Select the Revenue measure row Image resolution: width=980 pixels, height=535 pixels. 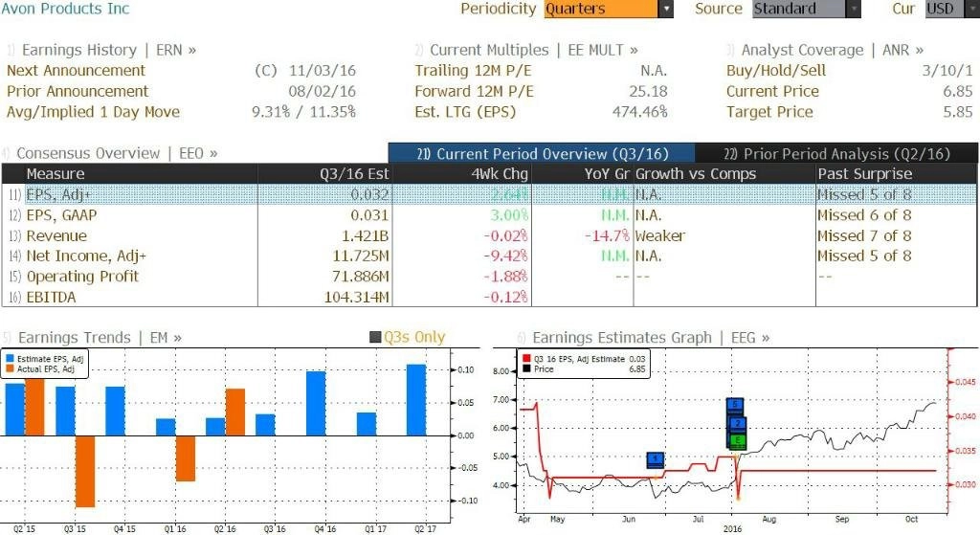[489, 235]
